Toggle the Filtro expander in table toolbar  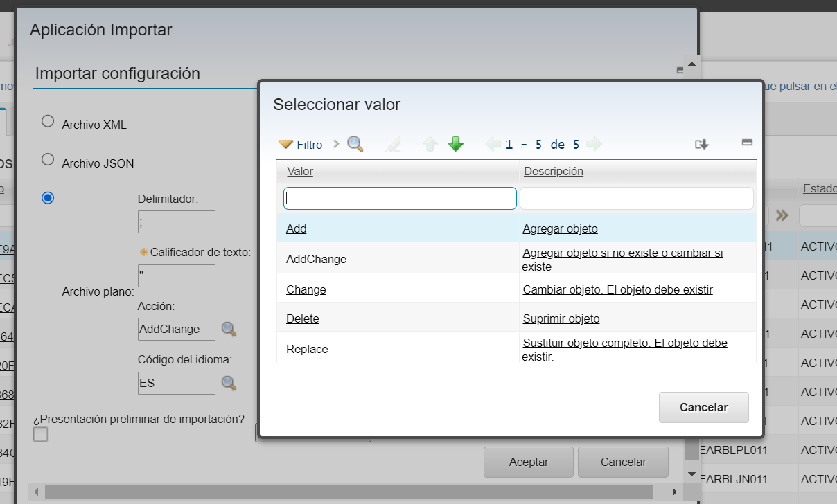click(x=301, y=145)
